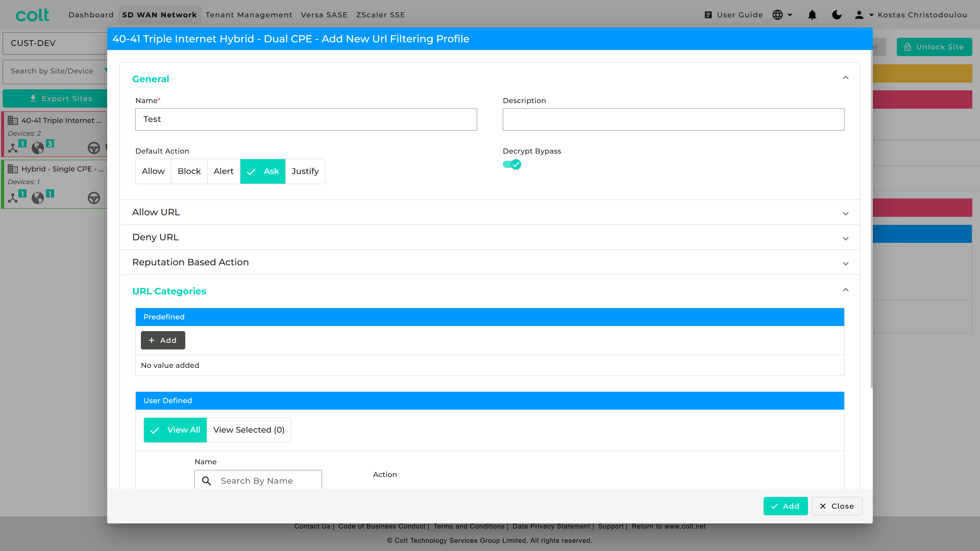Click the Description input field

click(x=673, y=119)
